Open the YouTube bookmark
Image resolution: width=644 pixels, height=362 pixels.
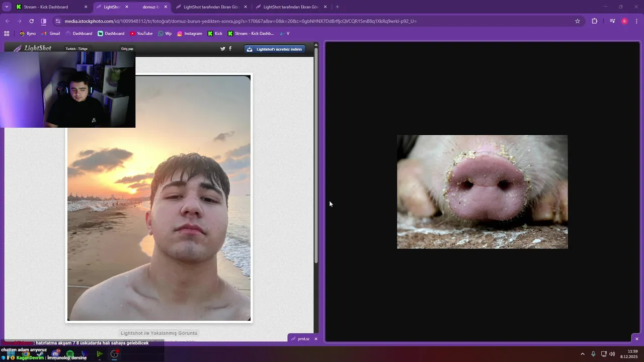click(x=141, y=34)
